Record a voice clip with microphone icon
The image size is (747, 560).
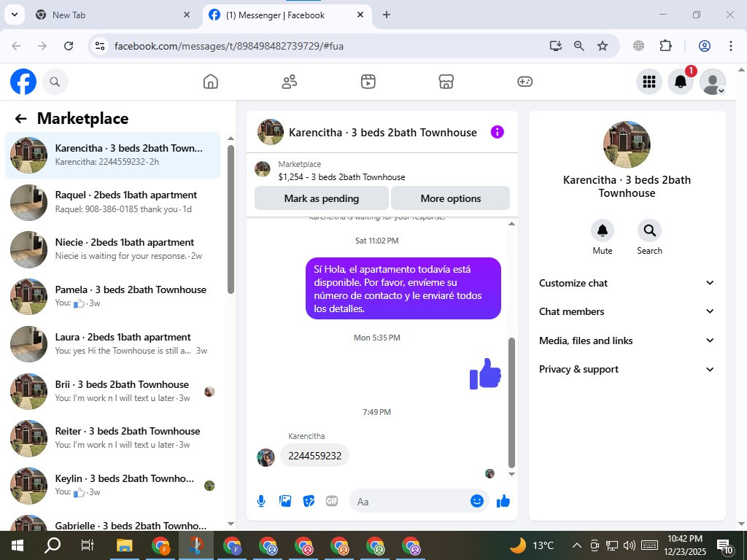[x=261, y=501]
